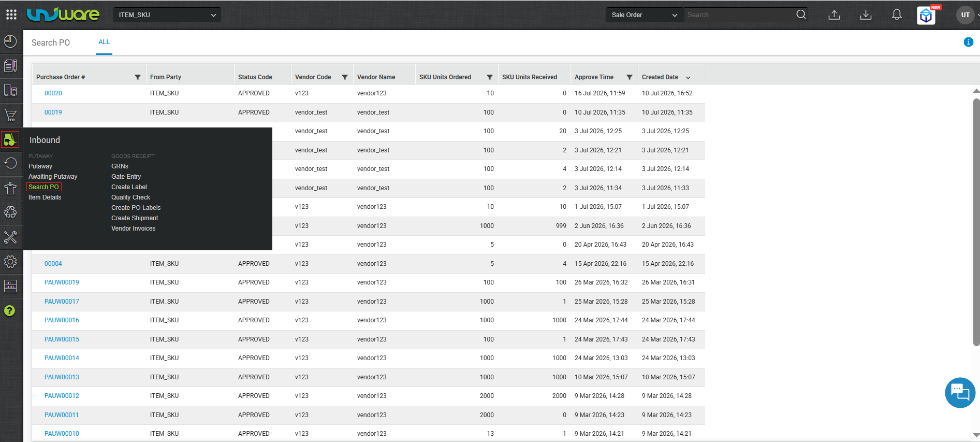Filter the Vendor Code column

pos(345,77)
